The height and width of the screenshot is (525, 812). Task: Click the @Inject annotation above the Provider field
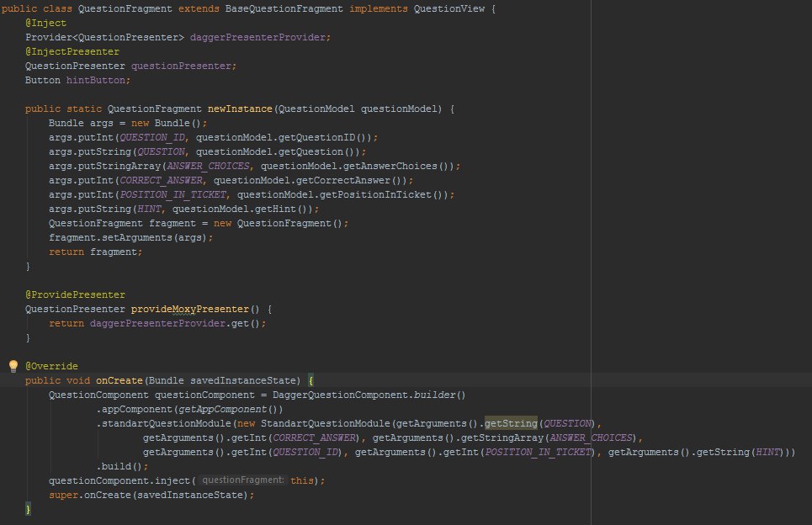pos(45,23)
